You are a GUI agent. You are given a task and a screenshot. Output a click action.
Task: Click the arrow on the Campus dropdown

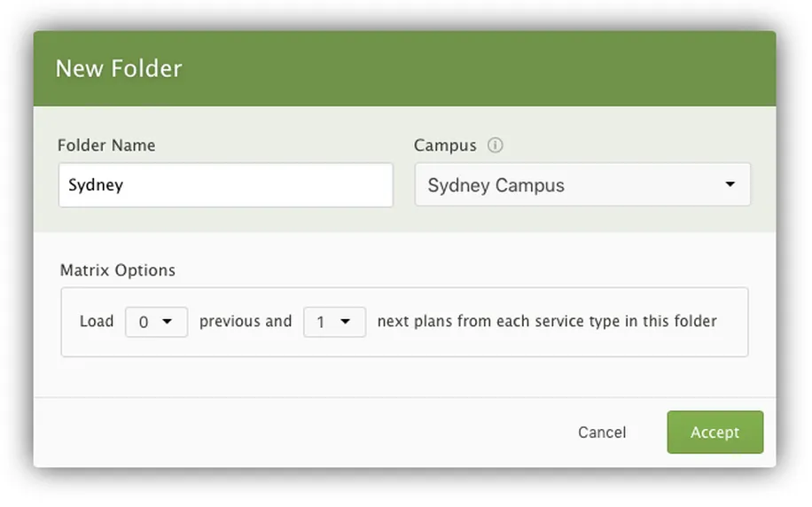tap(730, 185)
